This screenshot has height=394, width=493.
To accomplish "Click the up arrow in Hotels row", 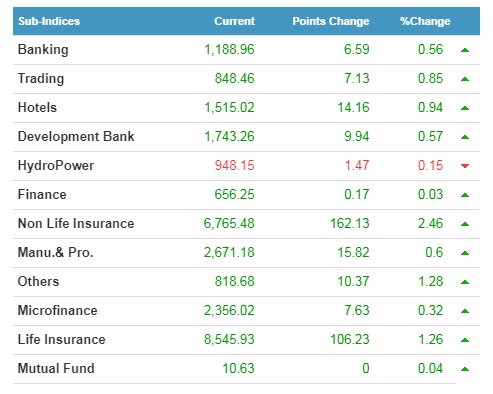I will click(465, 108).
